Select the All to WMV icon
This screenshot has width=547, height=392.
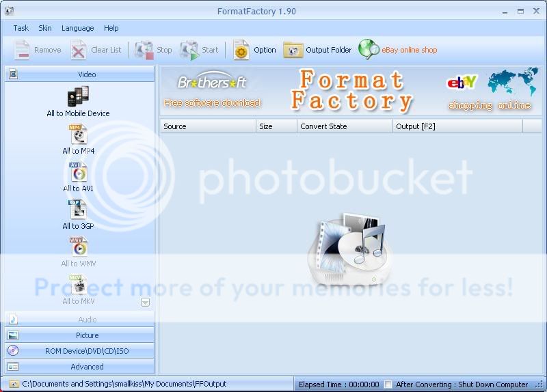click(x=78, y=247)
